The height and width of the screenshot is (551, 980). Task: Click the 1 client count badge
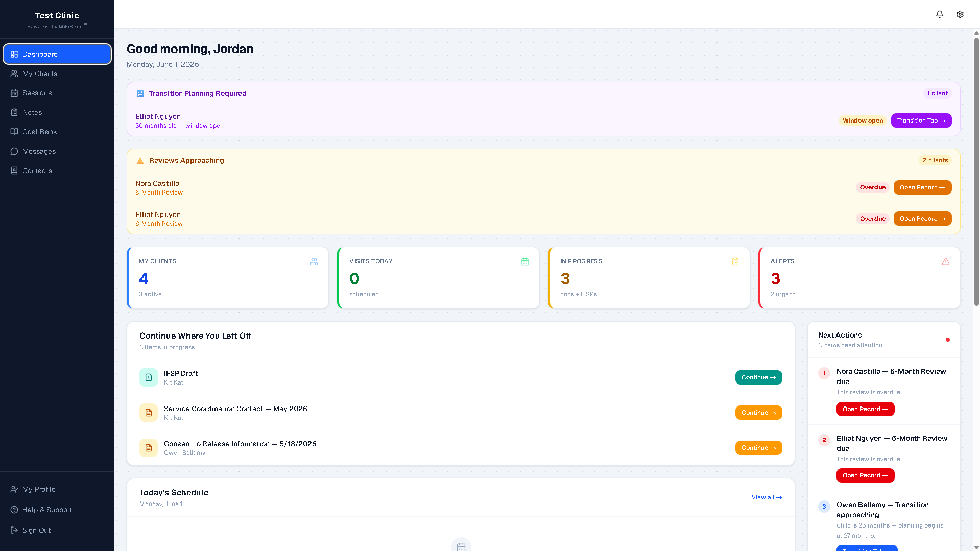click(x=937, y=93)
